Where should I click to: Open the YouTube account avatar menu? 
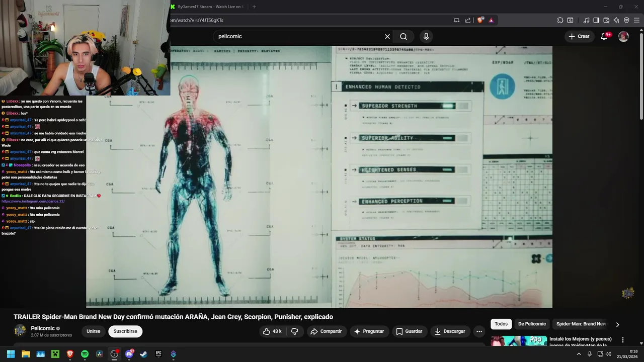(x=623, y=36)
